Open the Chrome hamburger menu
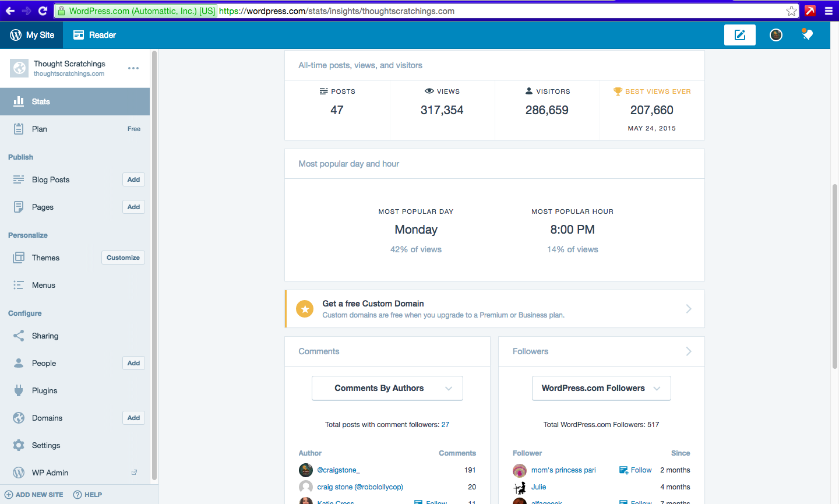Screen dimensions: 839x504 point(829,10)
